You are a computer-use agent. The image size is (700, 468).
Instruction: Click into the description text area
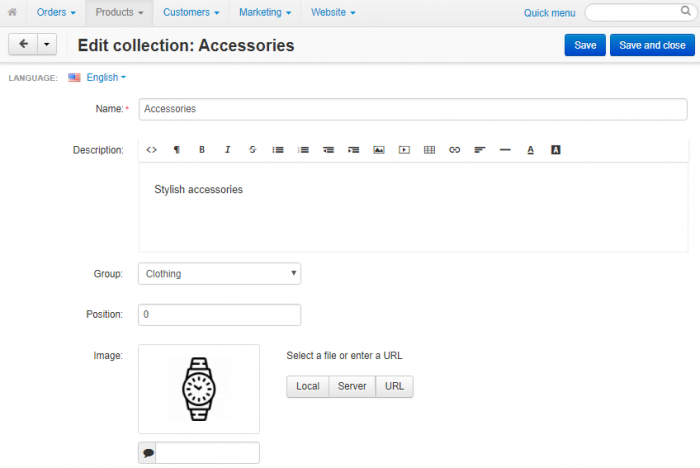[413, 208]
